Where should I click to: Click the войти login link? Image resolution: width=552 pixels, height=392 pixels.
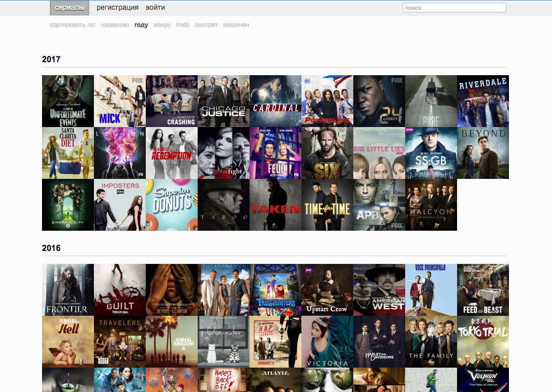[x=155, y=7]
